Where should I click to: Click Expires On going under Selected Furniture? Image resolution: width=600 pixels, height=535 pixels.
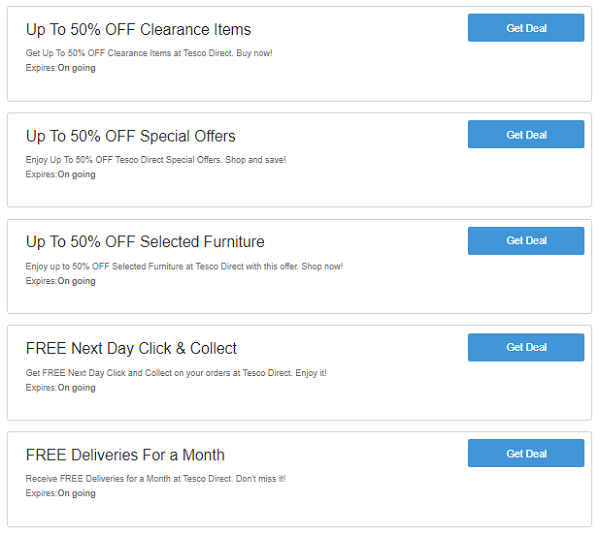coord(60,281)
